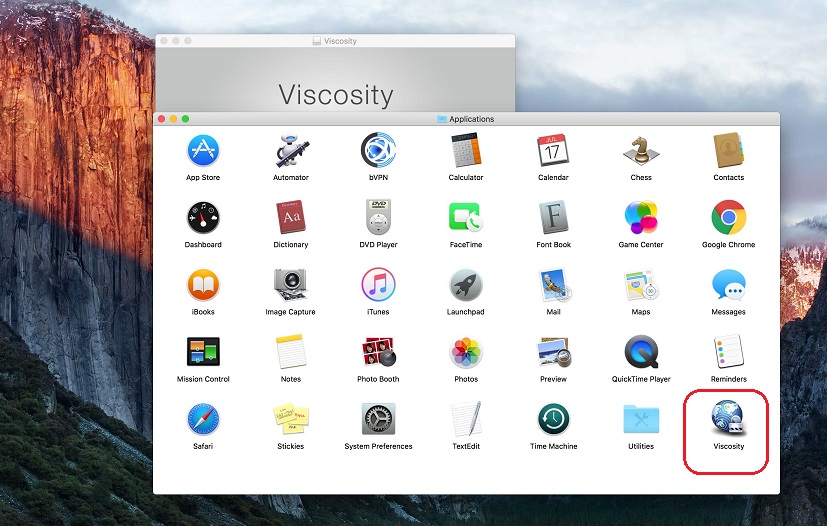Screen dimensions: 827x526
Task: Select the Chess application icon
Action: pos(641,151)
